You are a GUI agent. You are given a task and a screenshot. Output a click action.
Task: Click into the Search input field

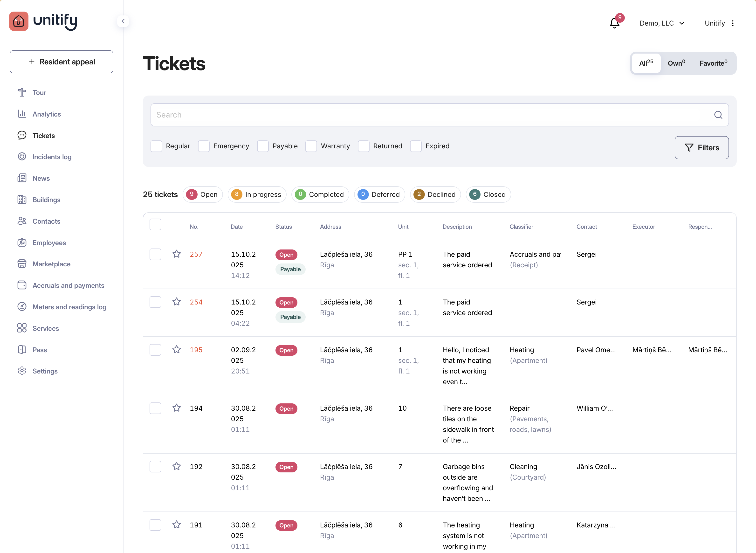[x=428, y=115]
